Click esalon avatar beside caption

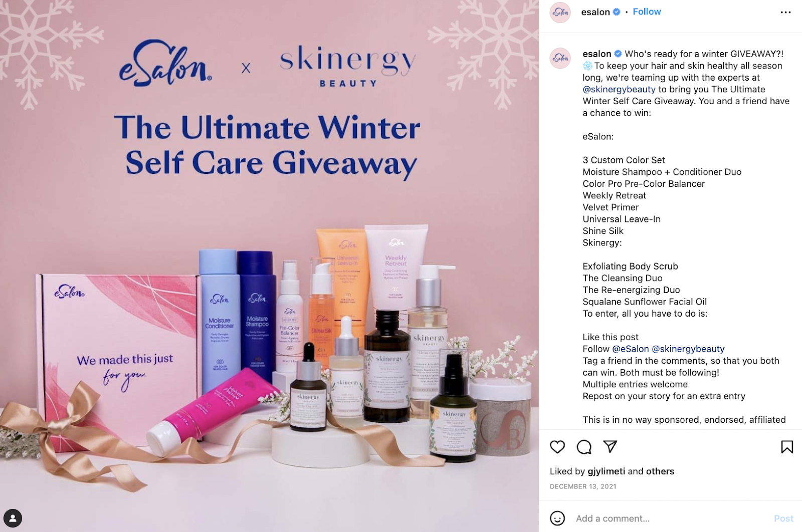pyautogui.click(x=560, y=58)
